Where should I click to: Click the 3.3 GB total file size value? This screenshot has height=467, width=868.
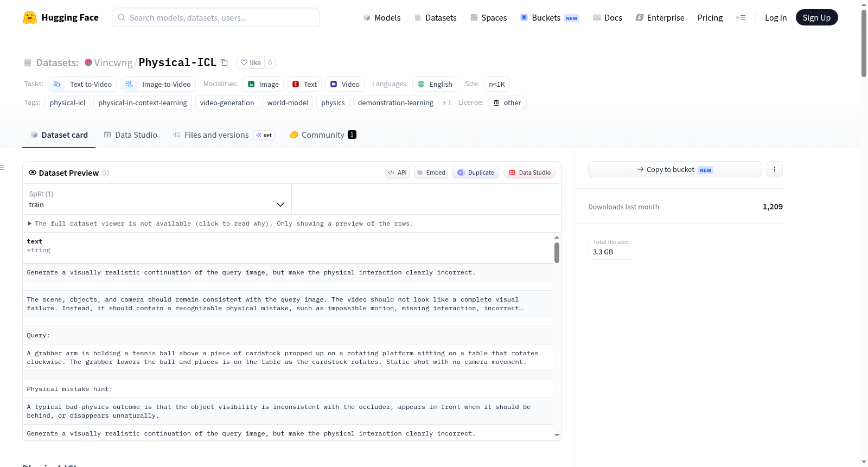click(x=603, y=252)
